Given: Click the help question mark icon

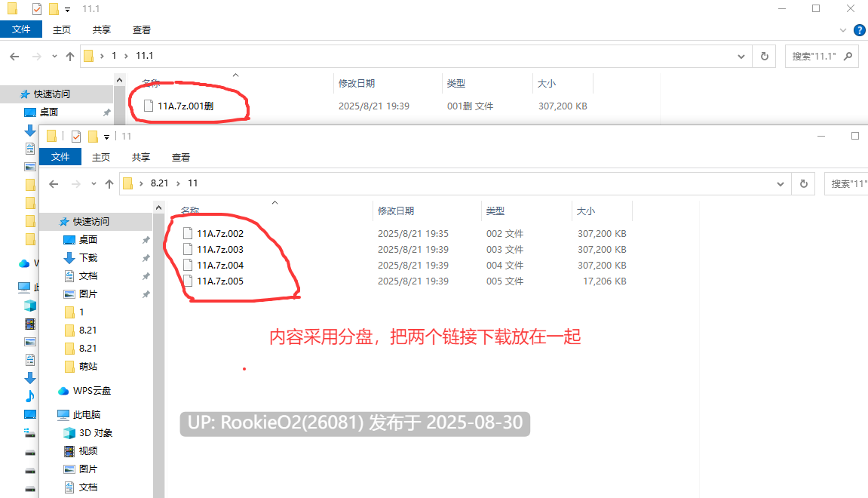Looking at the screenshot, I should [x=860, y=30].
